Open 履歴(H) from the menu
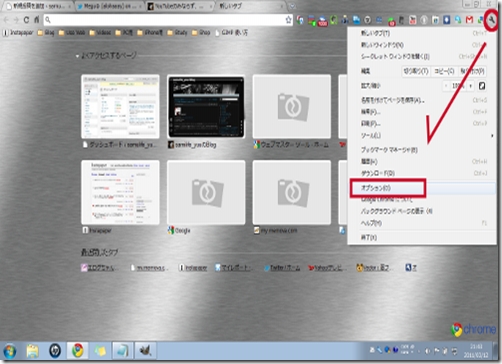The width and height of the screenshot is (502, 364). [422, 162]
